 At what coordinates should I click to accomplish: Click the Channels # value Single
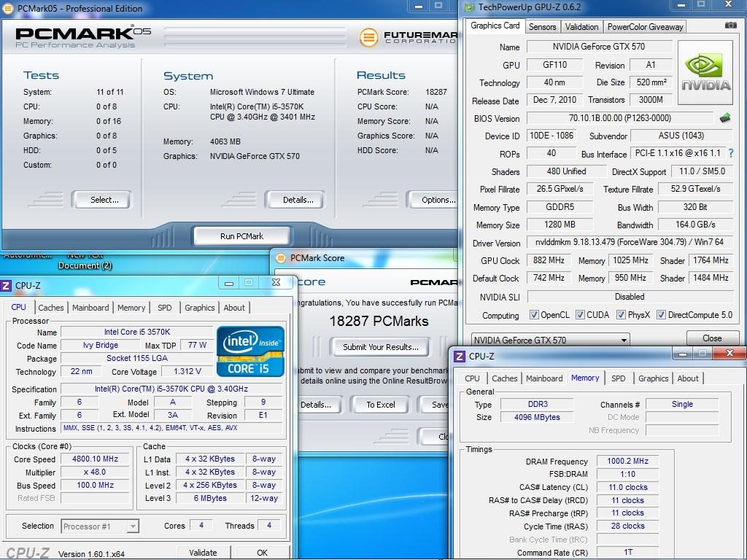pyautogui.click(x=682, y=404)
